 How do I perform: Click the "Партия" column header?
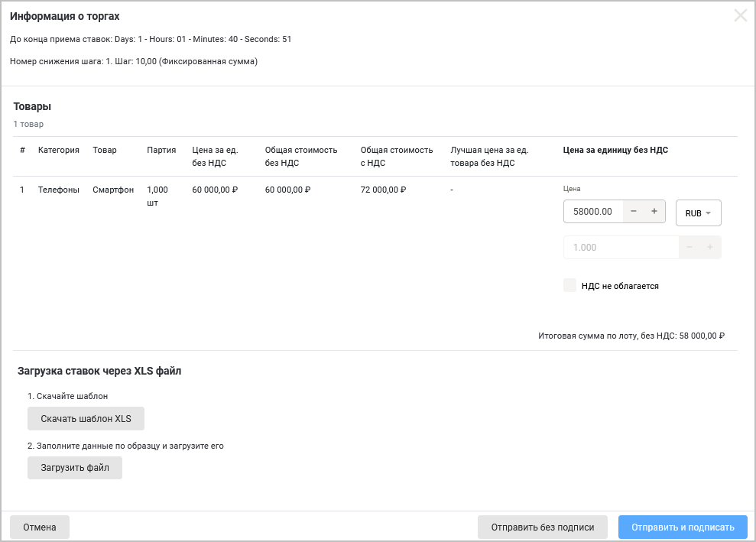161,150
